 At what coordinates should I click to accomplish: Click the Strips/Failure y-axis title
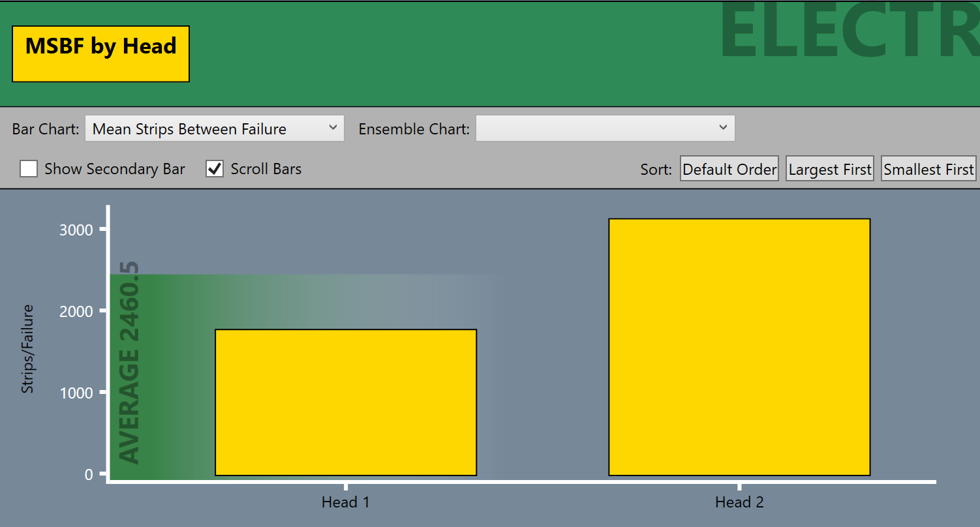point(27,349)
